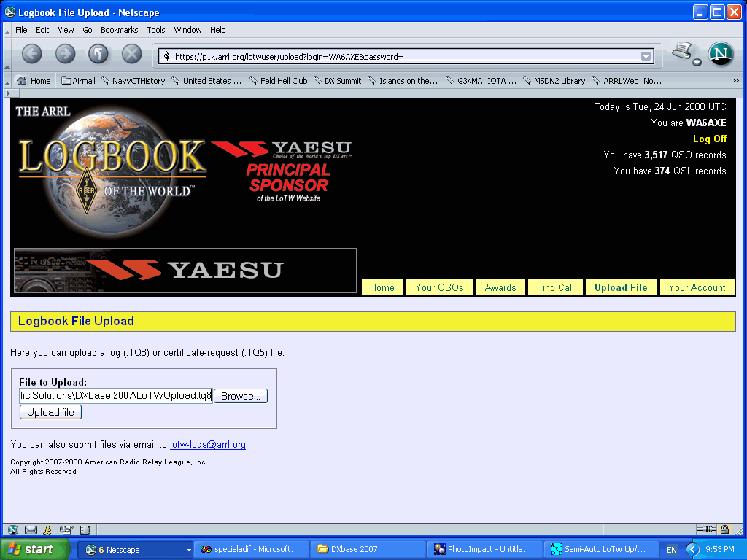The image size is (747, 560).
Task: Open the Find Call tab
Action: coord(555,287)
